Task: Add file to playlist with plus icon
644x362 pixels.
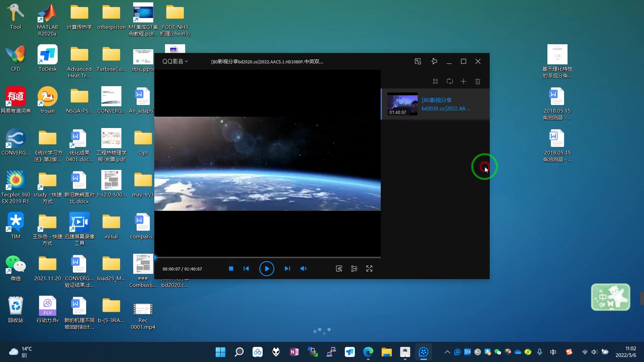Action: [463, 81]
